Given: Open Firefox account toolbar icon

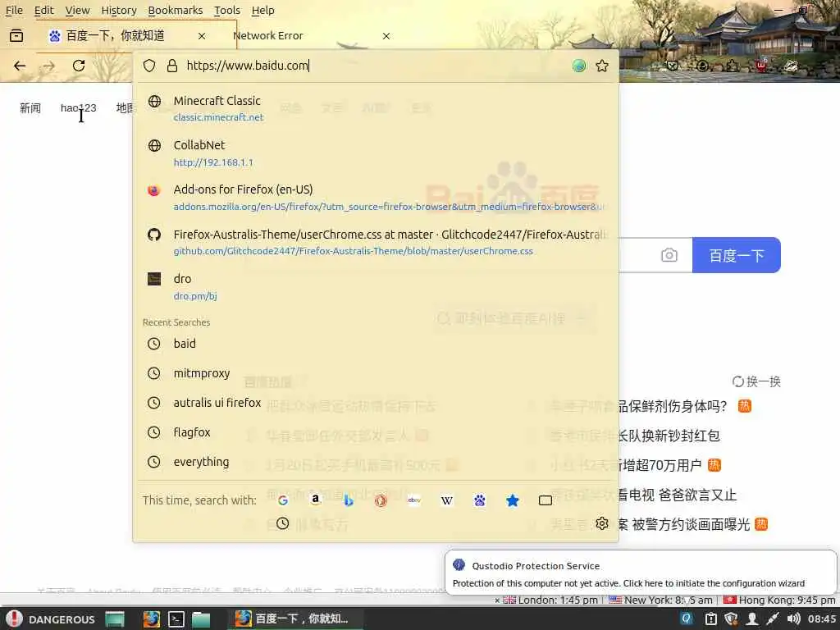Looking at the screenshot, I should click(x=702, y=66).
